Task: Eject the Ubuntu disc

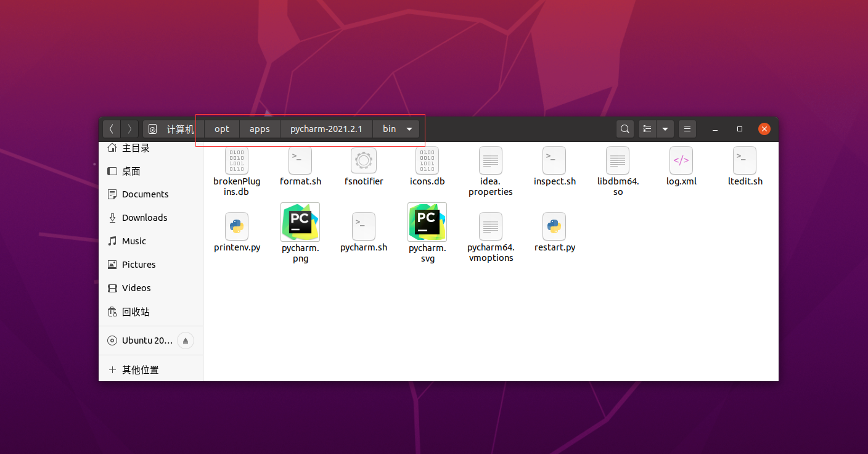Action: tap(186, 340)
